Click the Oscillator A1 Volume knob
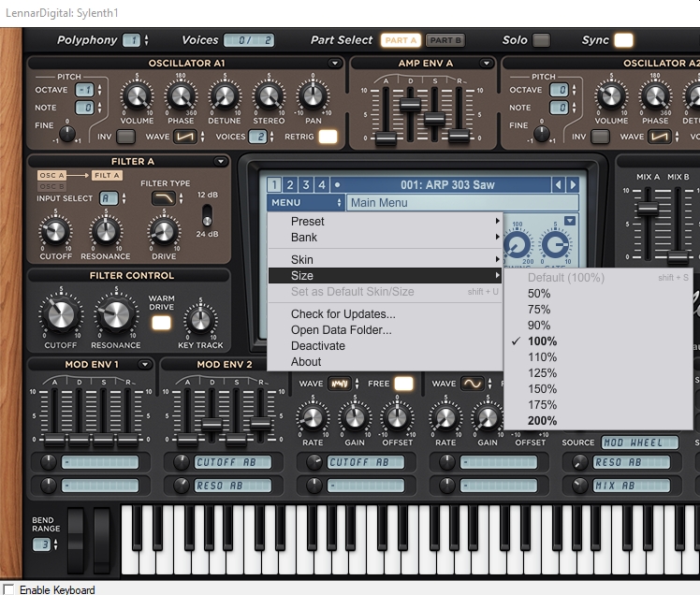The height and width of the screenshot is (595, 700). click(x=137, y=95)
